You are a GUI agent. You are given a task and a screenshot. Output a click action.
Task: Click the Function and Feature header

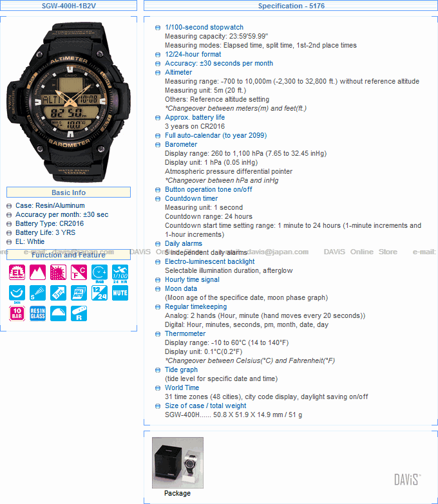pos(68,255)
